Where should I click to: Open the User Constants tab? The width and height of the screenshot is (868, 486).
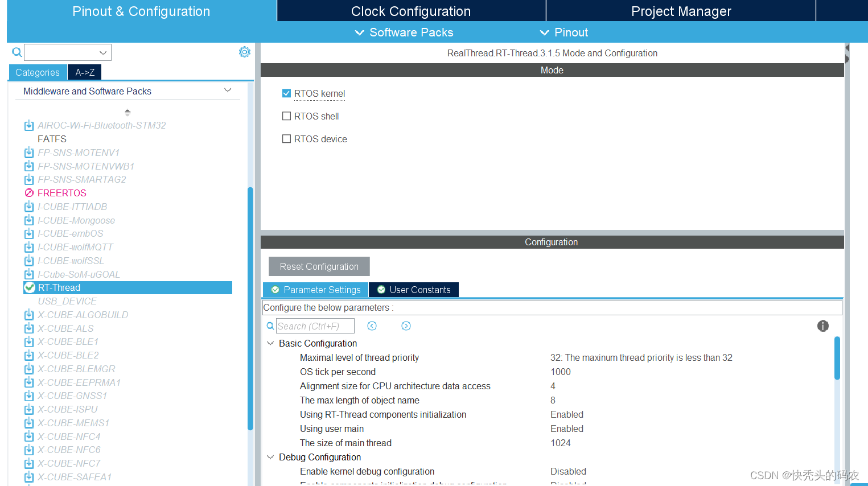[x=414, y=290]
